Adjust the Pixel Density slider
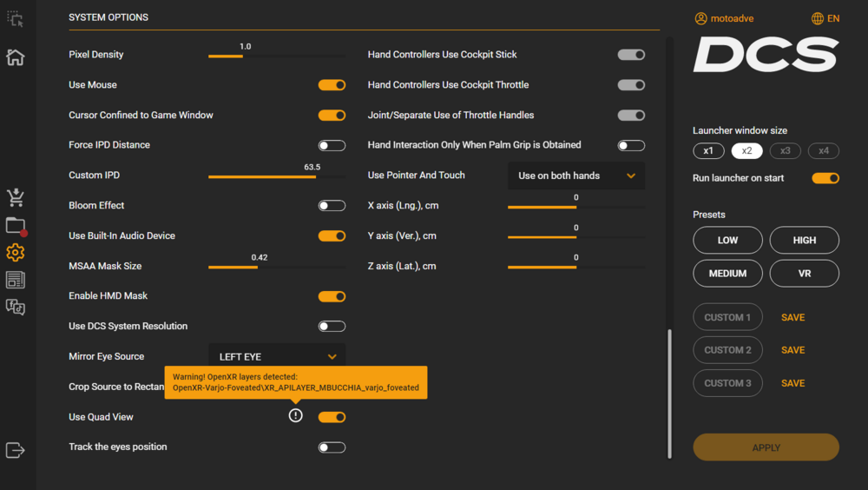 277,56
